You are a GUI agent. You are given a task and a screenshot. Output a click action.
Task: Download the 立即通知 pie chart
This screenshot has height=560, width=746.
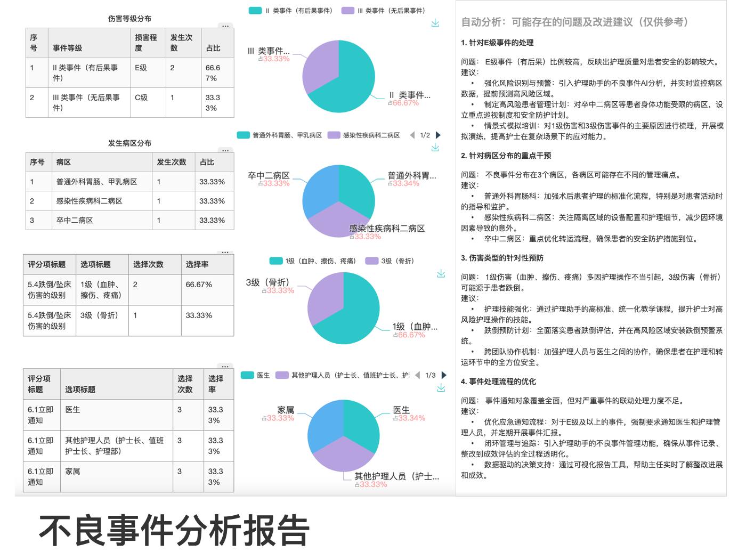[441, 388]
